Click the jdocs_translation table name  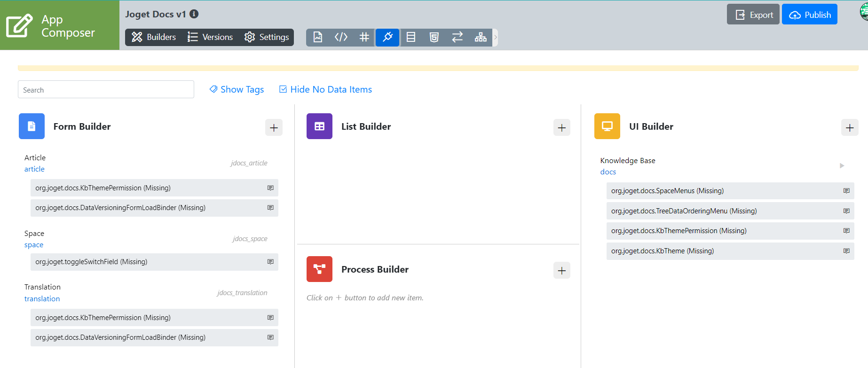click(242, 293)
